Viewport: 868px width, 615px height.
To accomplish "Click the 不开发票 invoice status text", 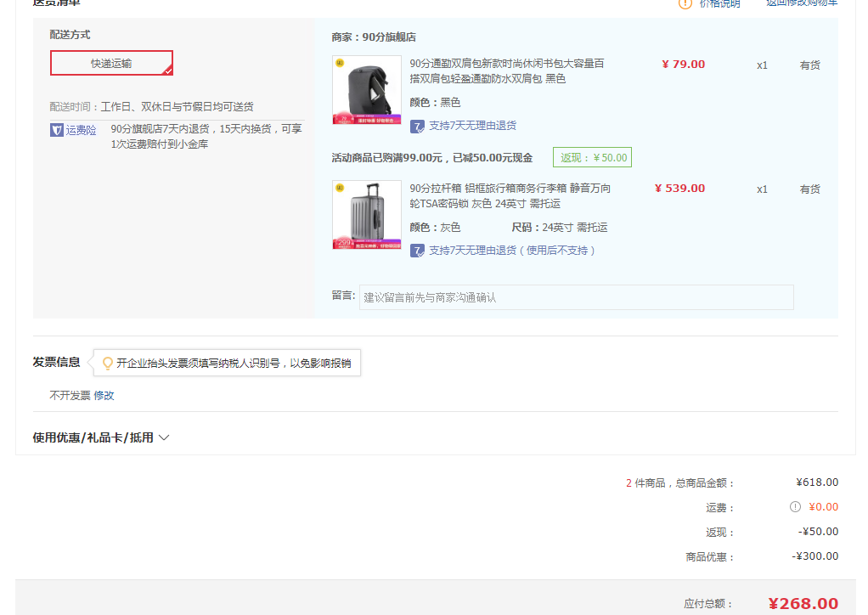I will (70, 395).
